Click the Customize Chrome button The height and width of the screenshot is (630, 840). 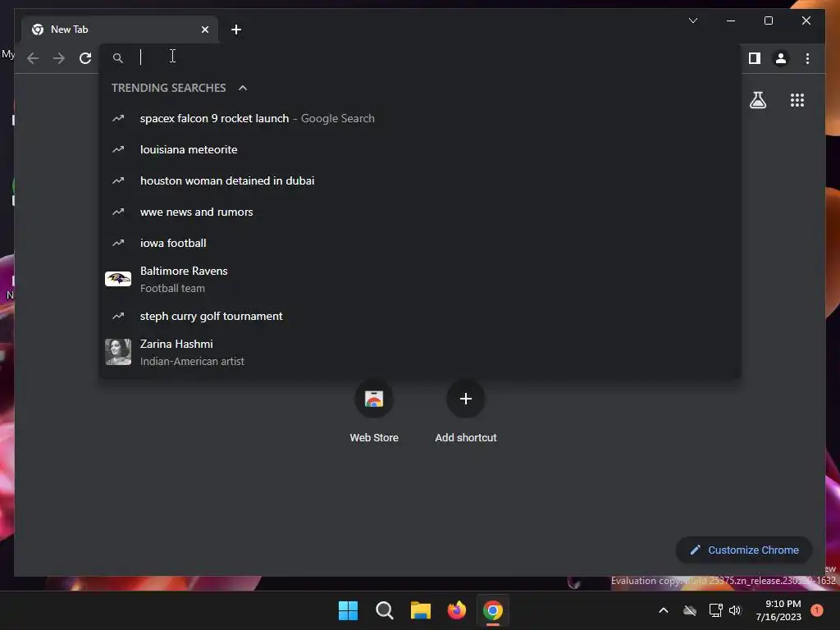point(744,550)
